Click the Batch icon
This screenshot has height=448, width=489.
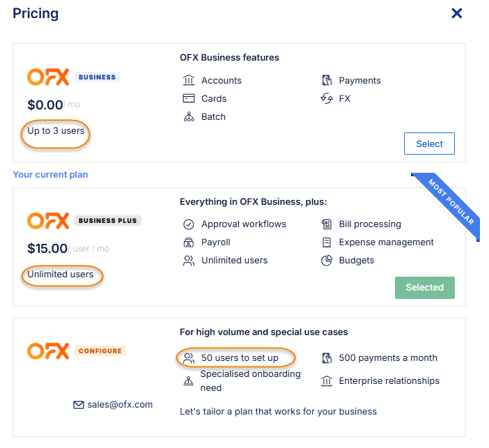pos(188,116)
